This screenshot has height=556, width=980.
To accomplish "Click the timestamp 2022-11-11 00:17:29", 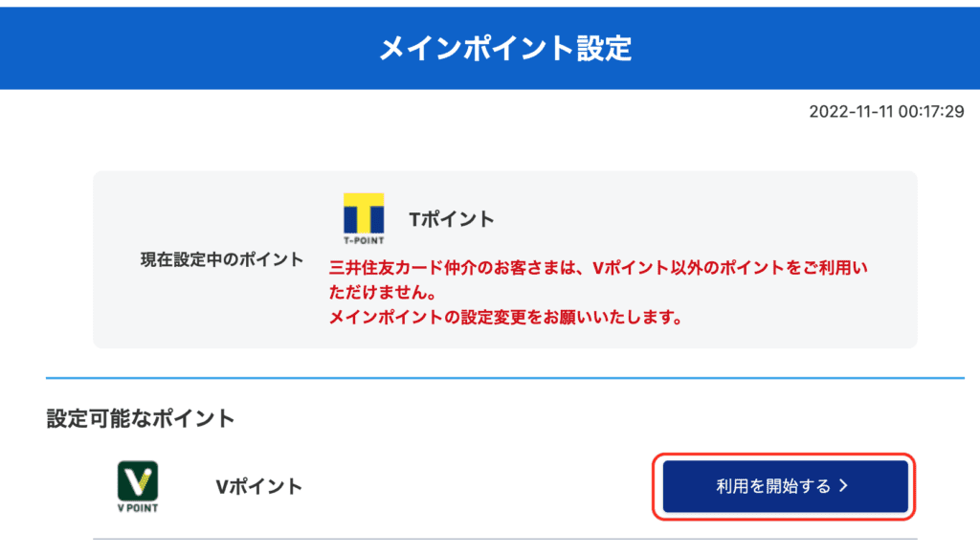I will [x=886, y=112].
